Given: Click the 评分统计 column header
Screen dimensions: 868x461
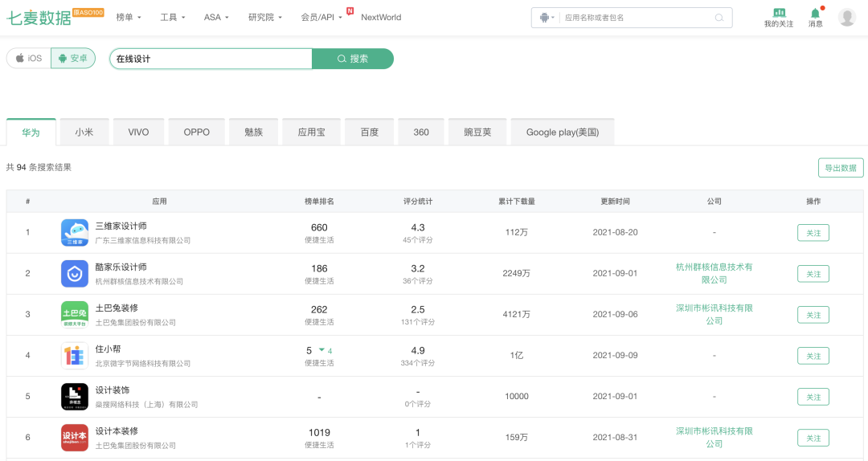Looking at the screenshot, I should click(418, 202).
